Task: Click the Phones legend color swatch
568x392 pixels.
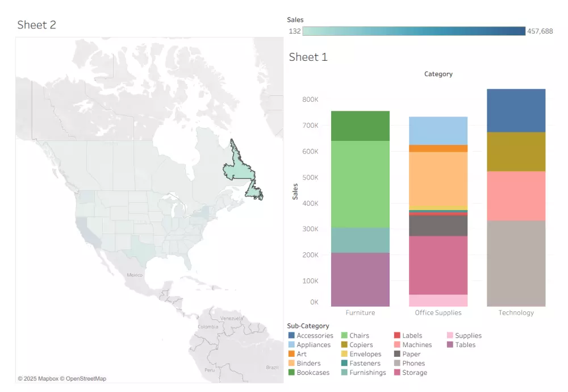Action: tap(397, 363)
